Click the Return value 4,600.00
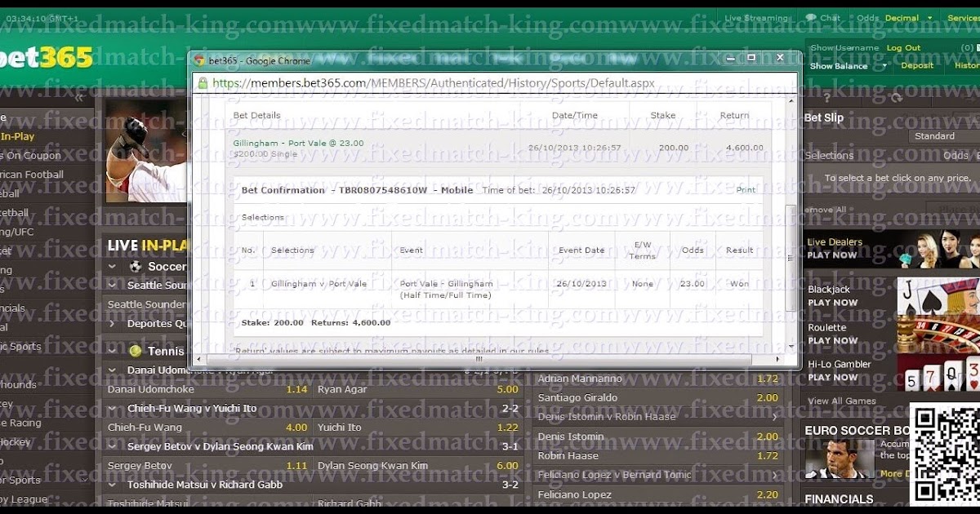This screenshot has height=514, width=980. [745, 148]
